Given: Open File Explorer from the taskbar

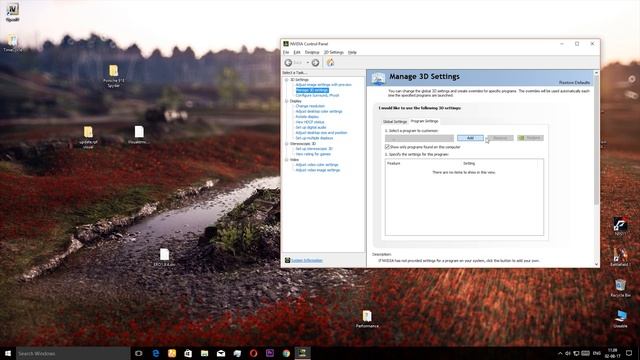Looking at the screenshot, I should tap(204, 353).
